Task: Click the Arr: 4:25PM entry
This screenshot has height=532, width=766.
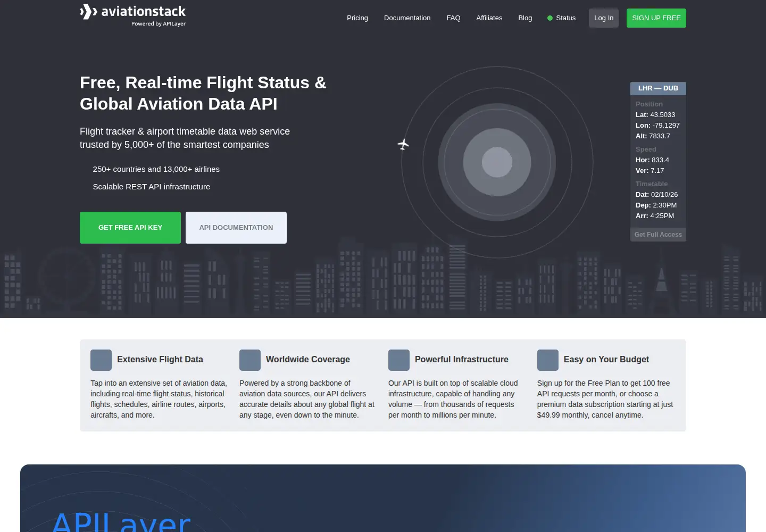Action: (655, 216)
